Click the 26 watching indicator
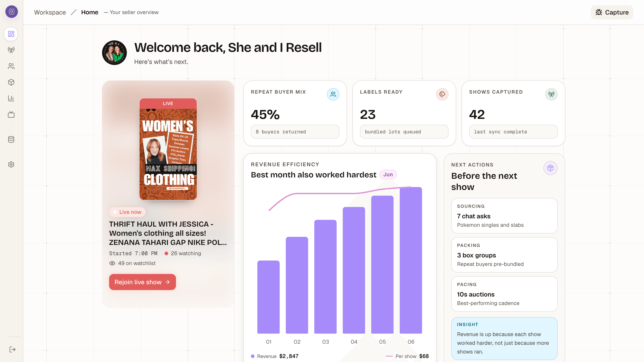 point(183,253)
